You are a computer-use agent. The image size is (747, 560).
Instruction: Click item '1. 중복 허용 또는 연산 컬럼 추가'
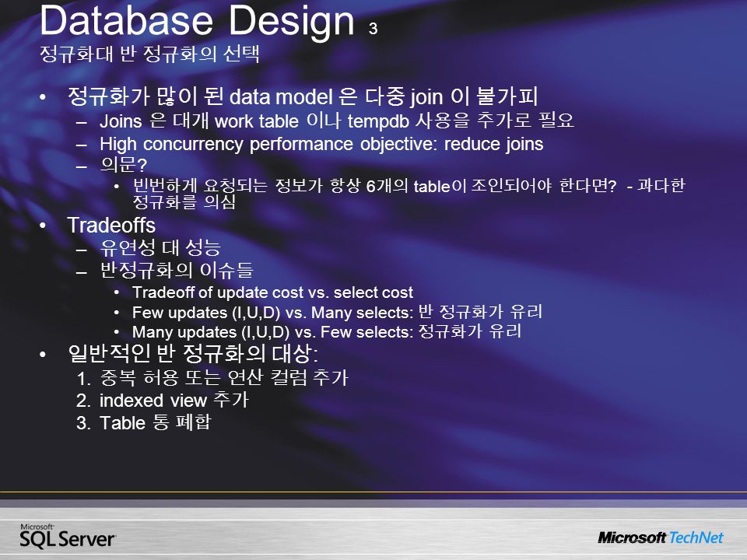click(x=212, y=378)
